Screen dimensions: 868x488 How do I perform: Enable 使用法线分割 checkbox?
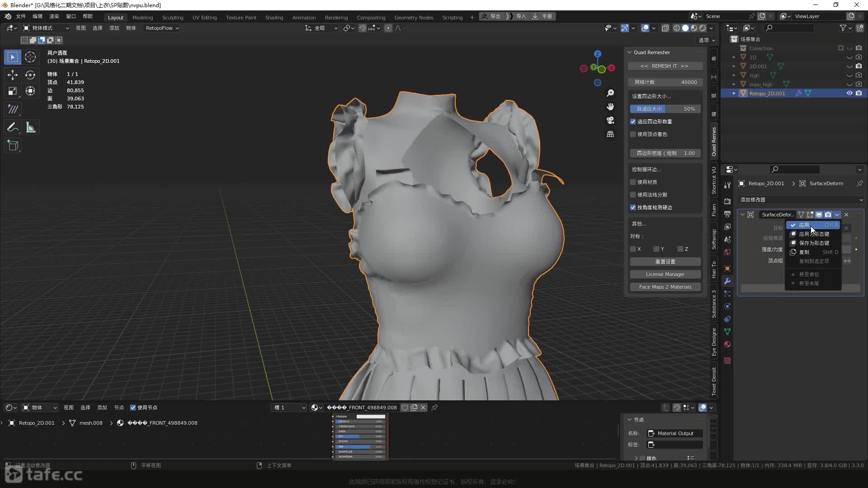633,195
